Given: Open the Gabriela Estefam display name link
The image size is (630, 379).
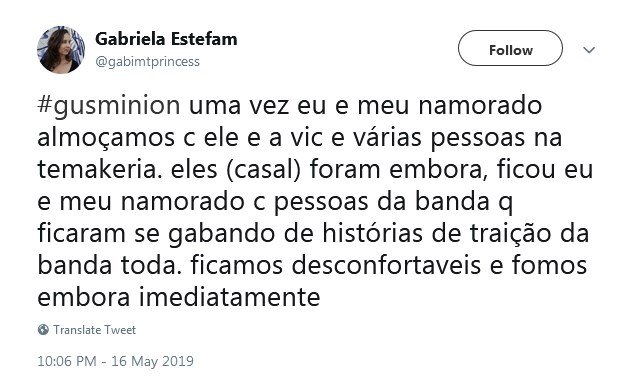Looking at the screenshot, I should tap(166, 39).
